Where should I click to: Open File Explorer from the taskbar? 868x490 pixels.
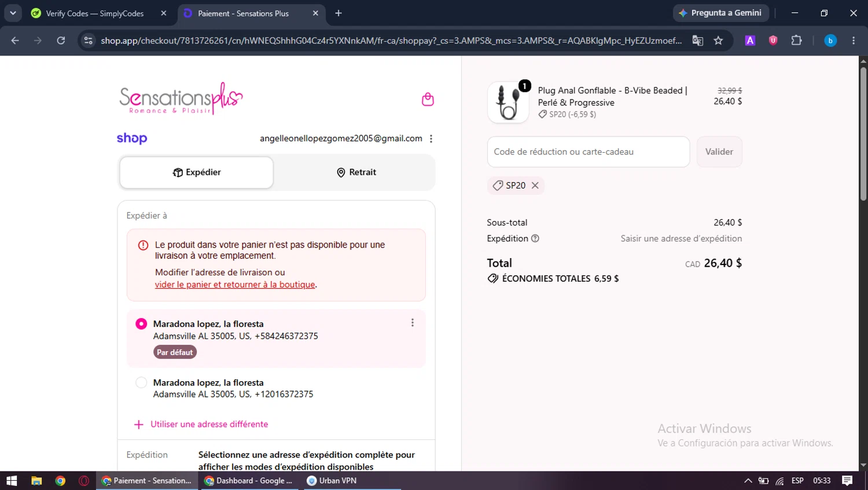pos(36,481)
